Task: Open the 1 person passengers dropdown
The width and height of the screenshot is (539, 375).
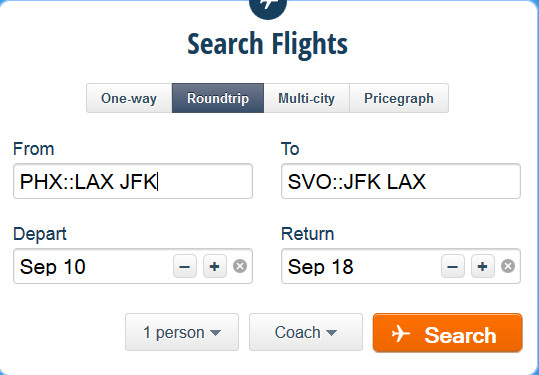Action: coord(182,332)
